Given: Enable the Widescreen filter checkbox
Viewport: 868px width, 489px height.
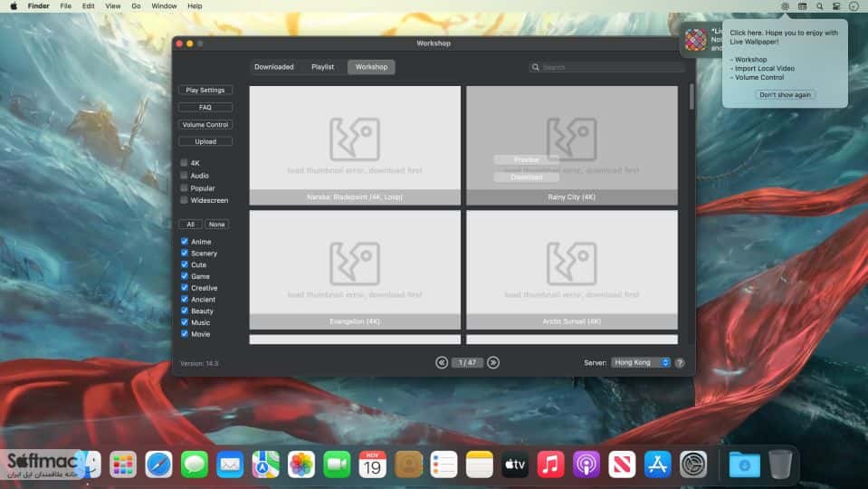Looking at the screenshot, I should click(184, 200).
